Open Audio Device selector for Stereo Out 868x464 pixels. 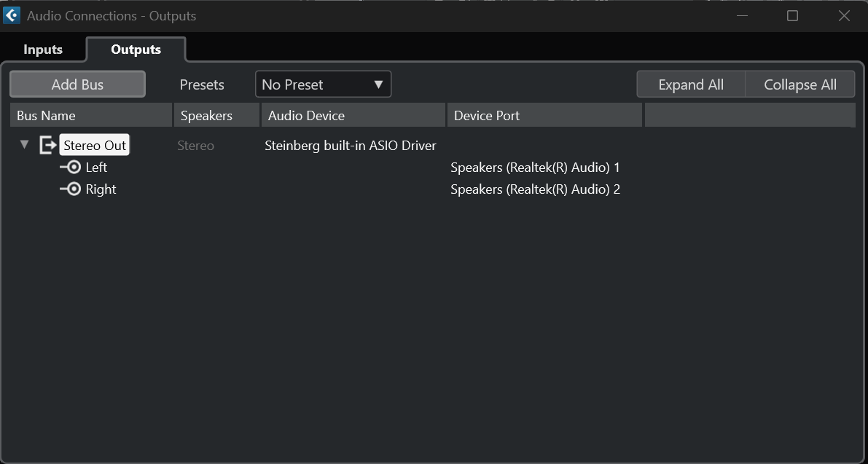click(350, 146)
